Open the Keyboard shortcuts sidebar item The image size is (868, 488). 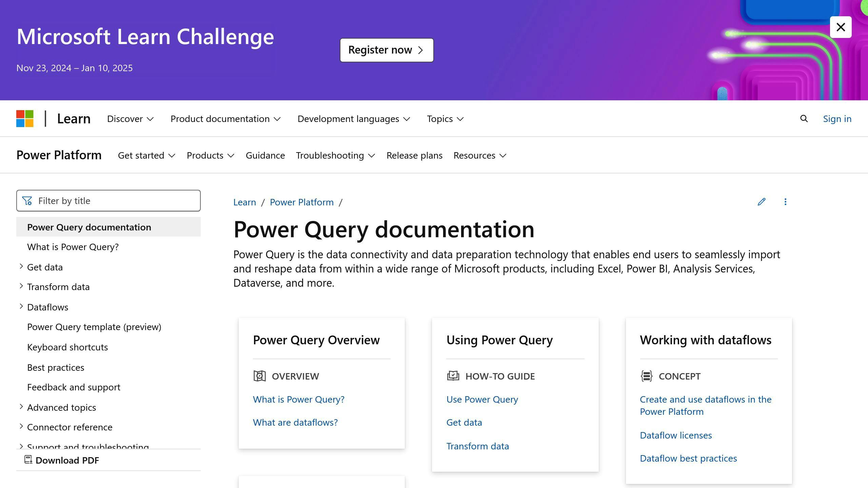pyautogui.click(x=67, y=347)
